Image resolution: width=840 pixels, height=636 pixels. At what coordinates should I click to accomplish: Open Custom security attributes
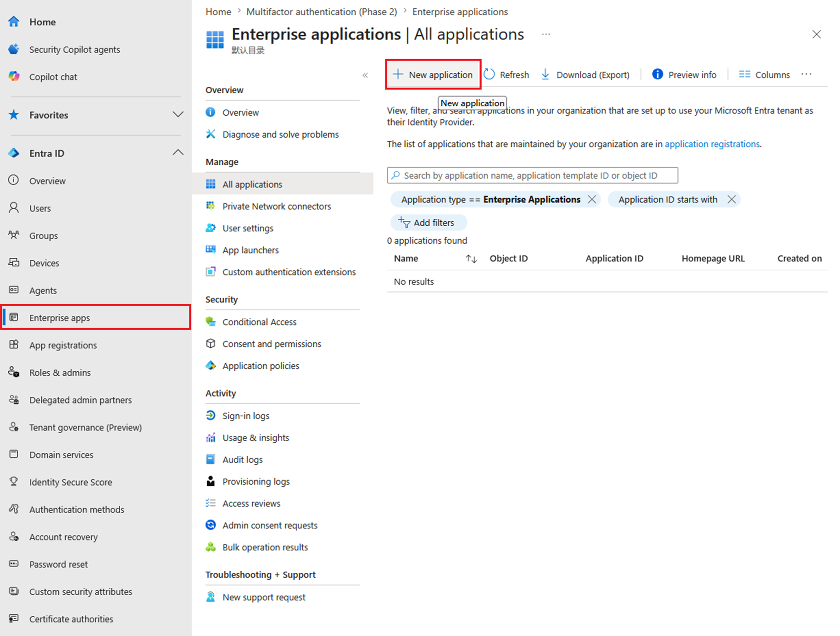tap(80, 592)
